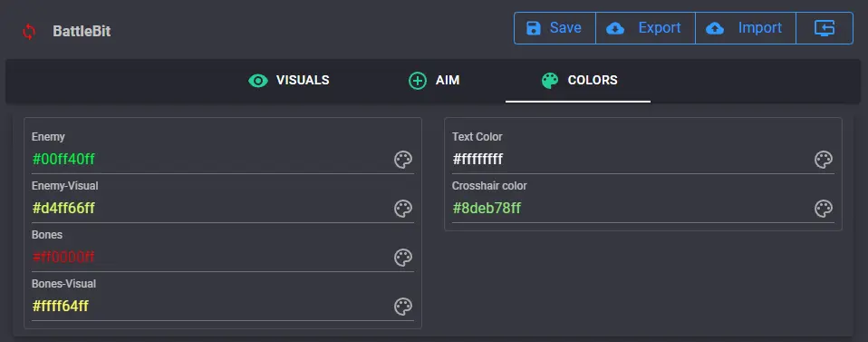The width and height of the screenshot is (868, 342).
Task: Export settings with the Export button
Action: [x=645, y=28]
